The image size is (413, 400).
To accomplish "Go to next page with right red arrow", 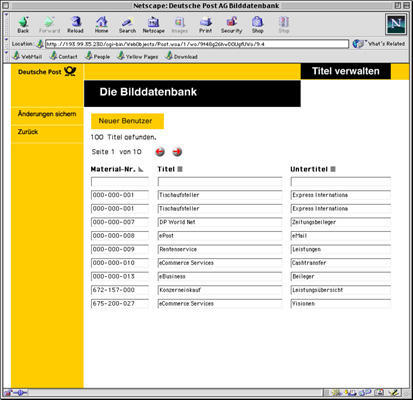I will coord(177,152).
